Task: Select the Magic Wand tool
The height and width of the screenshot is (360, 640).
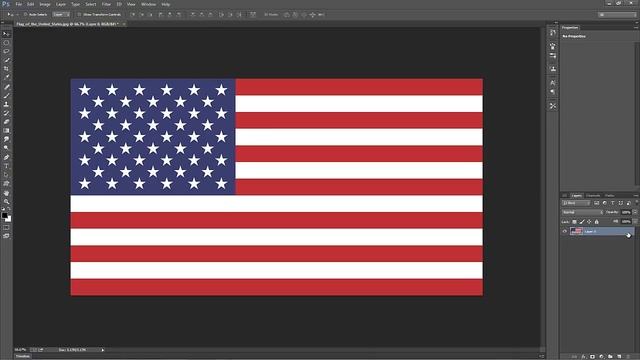Action: 6,60
